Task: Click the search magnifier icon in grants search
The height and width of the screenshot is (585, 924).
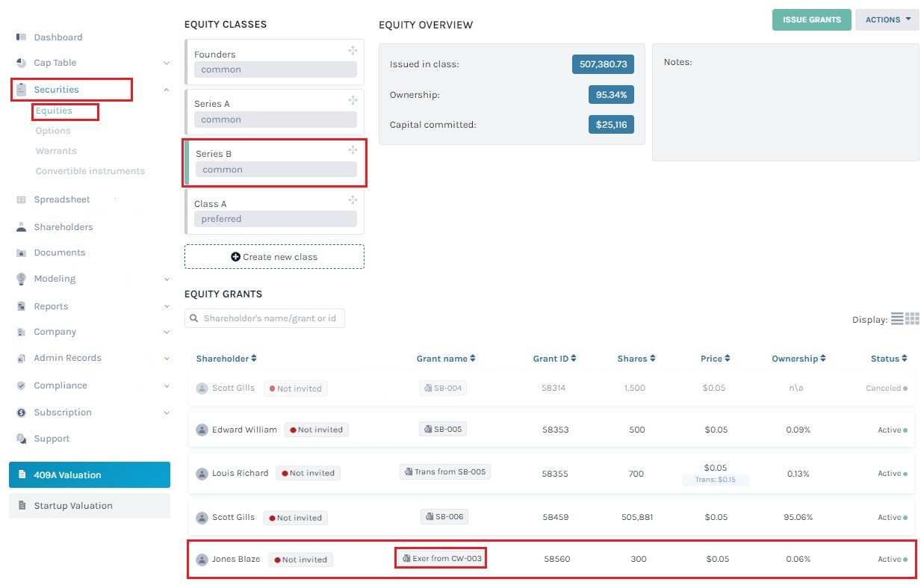Action: [x=196, y=318]
